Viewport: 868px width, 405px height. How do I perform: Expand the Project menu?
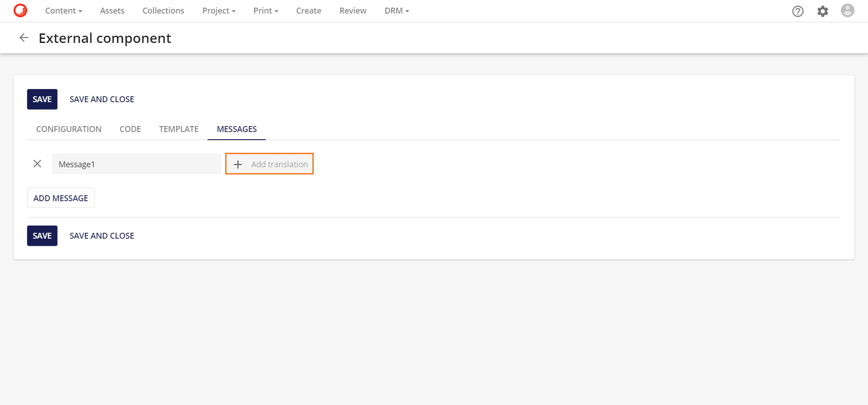pos(219,11)
